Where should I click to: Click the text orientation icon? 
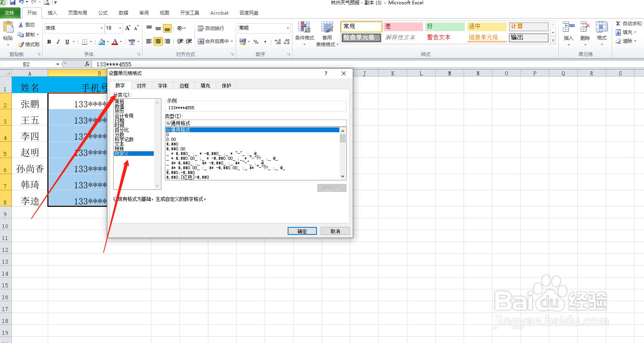[x=180, y=28]
